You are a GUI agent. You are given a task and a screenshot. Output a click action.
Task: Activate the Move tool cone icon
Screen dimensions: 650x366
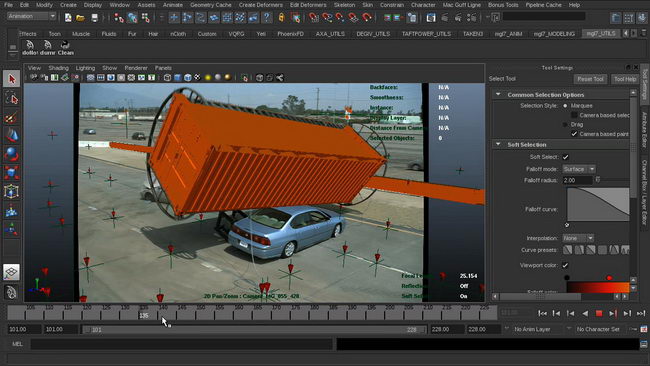[12, 136]
